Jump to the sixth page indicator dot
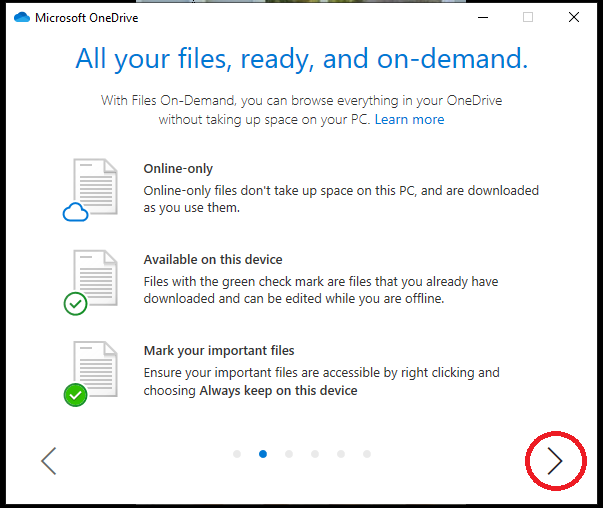 (x=367, y=454)
